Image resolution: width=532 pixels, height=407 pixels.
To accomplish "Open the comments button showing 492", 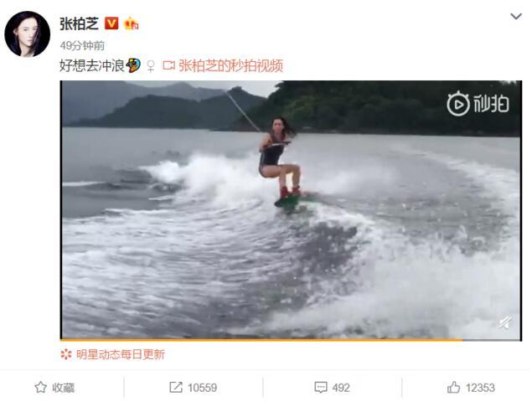I will (x=332, y=388).
